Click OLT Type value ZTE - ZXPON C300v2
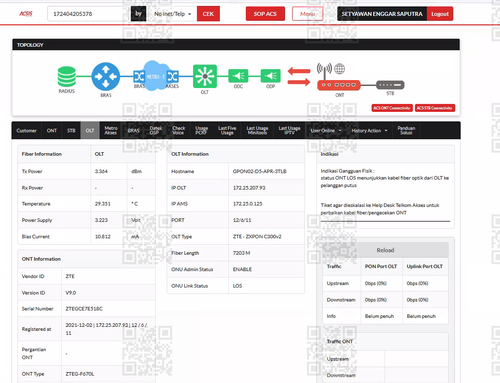The image size is (500, 383). pyautogui.click(x=257, y=236)
